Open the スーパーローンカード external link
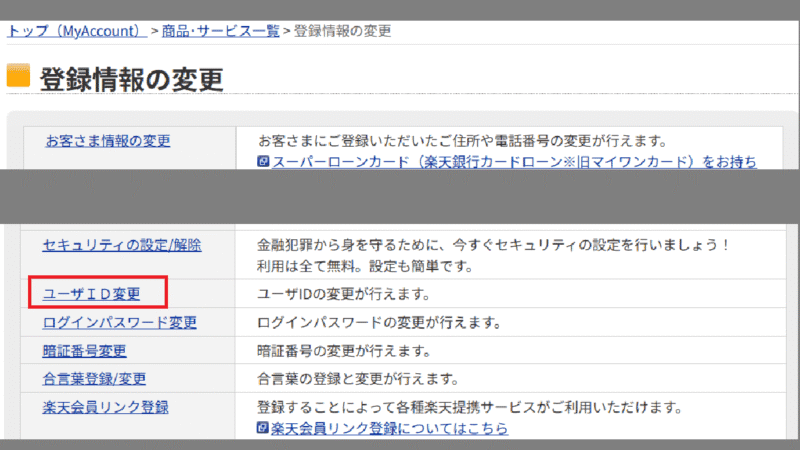 coord(514,162)
